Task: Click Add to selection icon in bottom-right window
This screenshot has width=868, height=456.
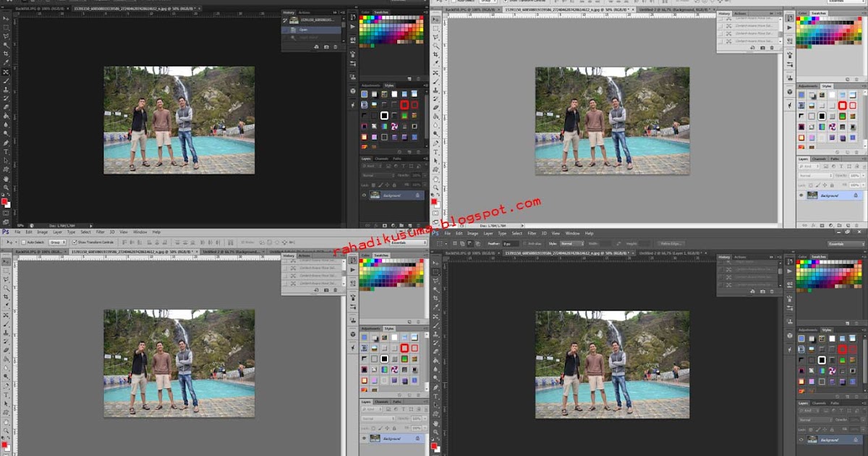Action: point(462,243)
